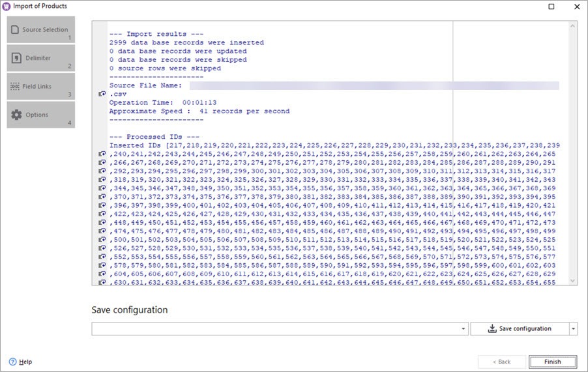This screenshot has height=372, width=588.
Task: Click the Options gear icon
Action: [x=16, y=115]
